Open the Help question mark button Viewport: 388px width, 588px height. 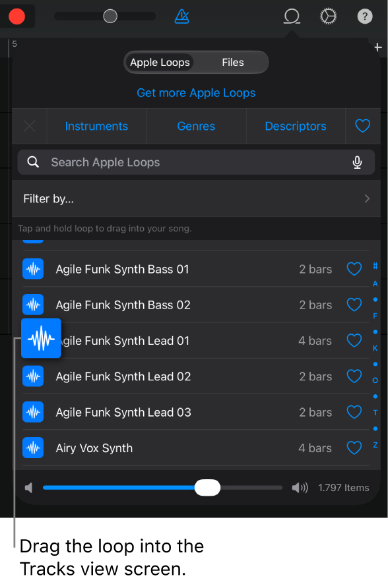coord(365,16)
